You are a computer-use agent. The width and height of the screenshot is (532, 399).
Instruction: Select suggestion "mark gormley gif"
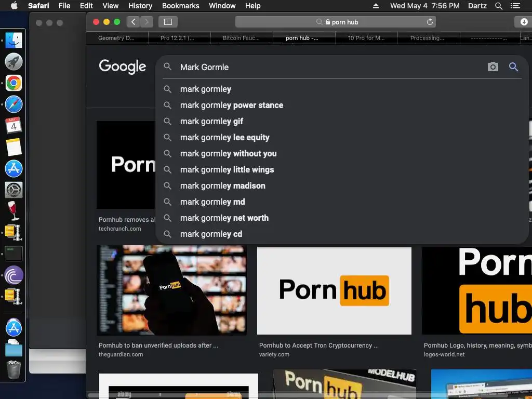coord(342,121)
